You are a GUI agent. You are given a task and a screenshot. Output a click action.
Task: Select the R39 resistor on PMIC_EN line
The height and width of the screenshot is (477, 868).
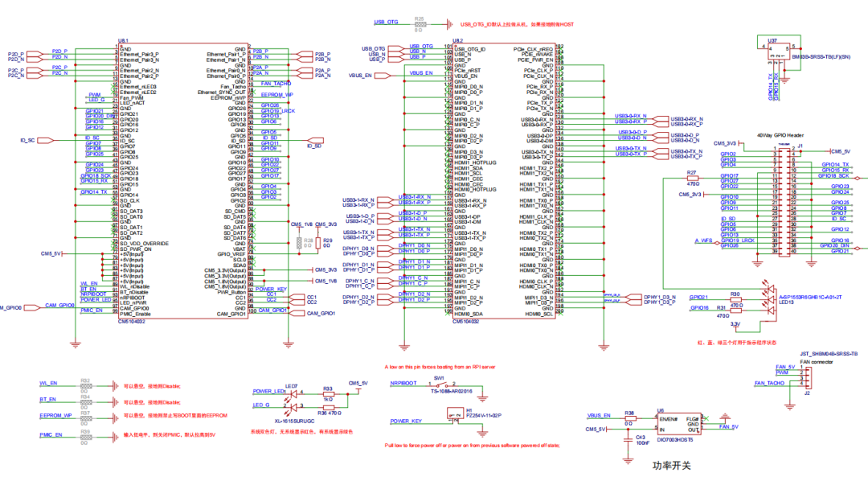[85, 437]
